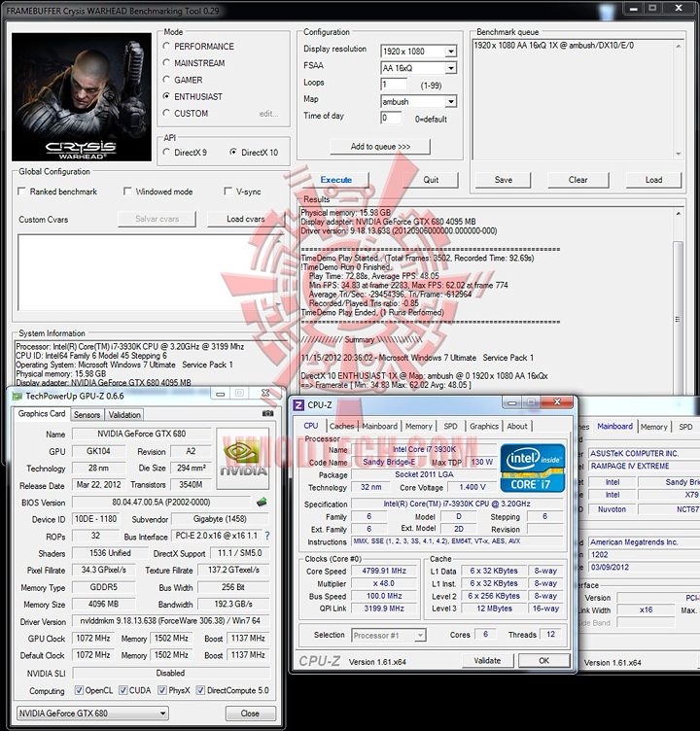Open the Processor #1 selection dropdown
This screenshot has width=700, height=731.
click(388, 635)
